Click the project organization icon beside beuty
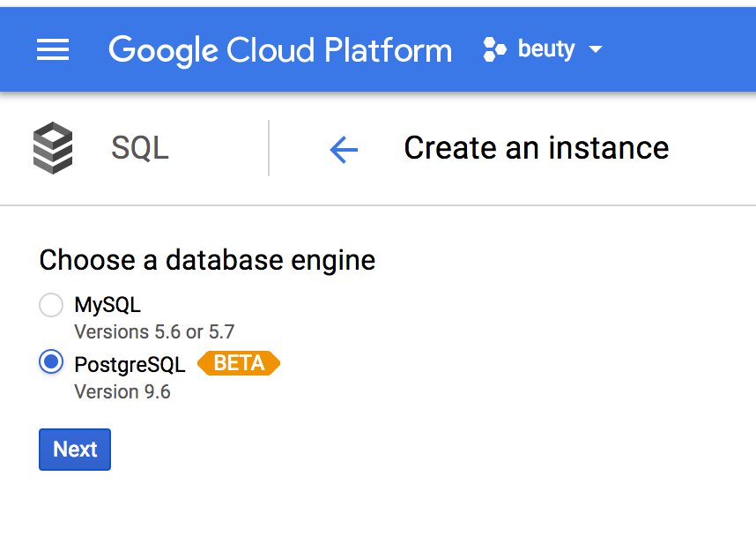 coord(493,49)
